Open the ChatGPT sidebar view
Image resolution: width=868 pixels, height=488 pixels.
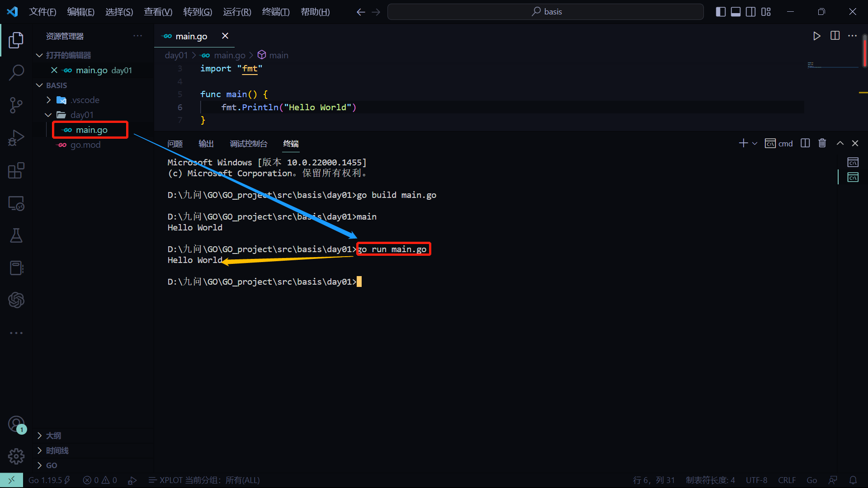[x=16, y=300]
